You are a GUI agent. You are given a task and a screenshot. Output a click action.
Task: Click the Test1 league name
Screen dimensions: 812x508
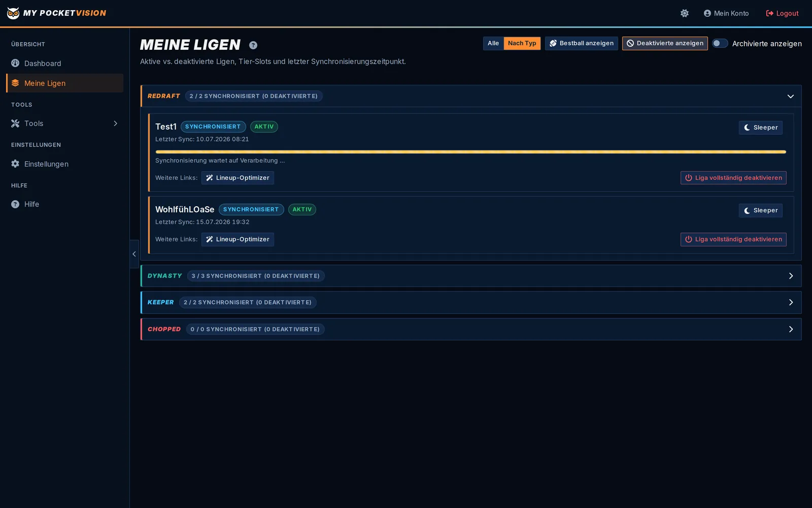point(166,126)
